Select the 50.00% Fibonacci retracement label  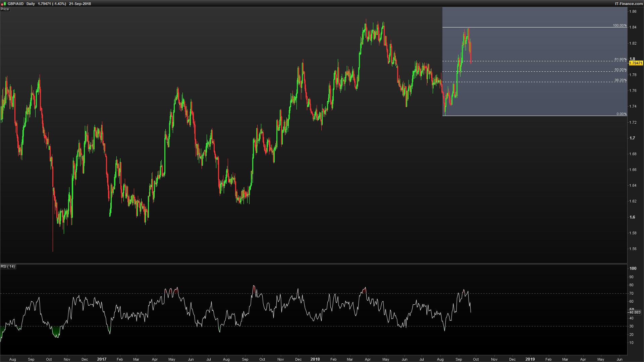(620, 70)
